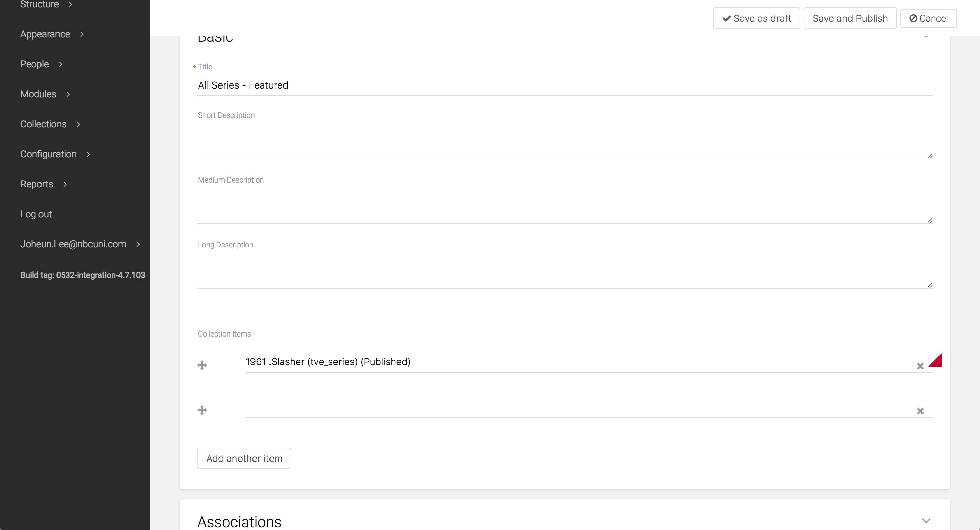The width and height of the screenshot is (980, 530).
Task: Click the resize grip of Short Description
Action: pos(930,156)
